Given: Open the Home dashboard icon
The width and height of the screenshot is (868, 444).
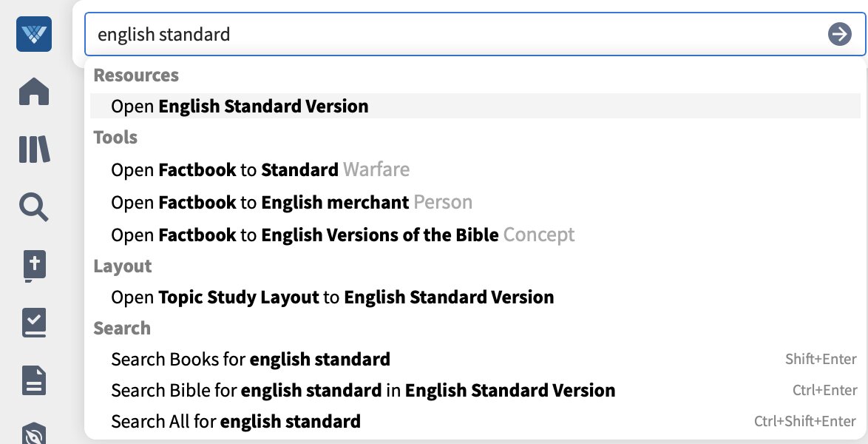Looking at the screenshot, I should [34, 92].
